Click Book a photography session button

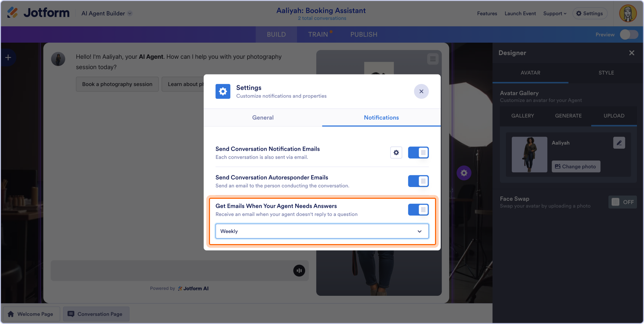point(117,84)
